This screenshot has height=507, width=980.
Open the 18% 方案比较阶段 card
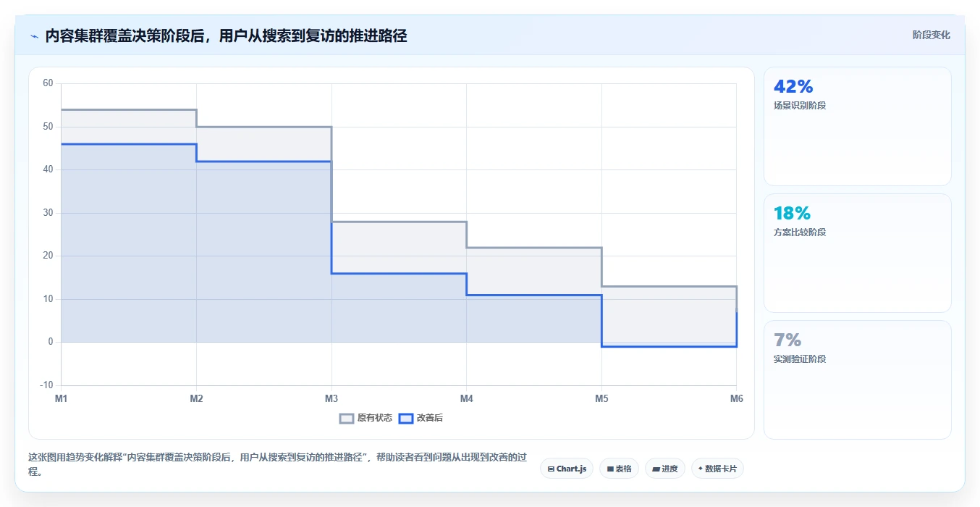click(x=857, y=253)
